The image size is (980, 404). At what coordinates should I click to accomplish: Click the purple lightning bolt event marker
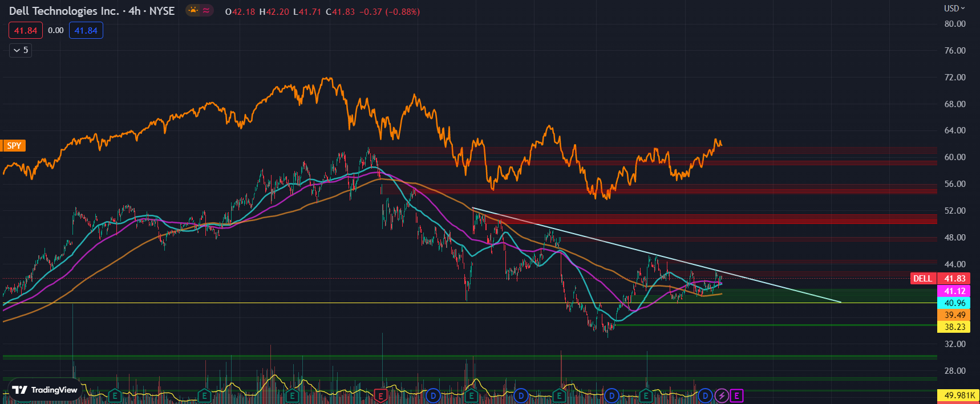[722, 395]
